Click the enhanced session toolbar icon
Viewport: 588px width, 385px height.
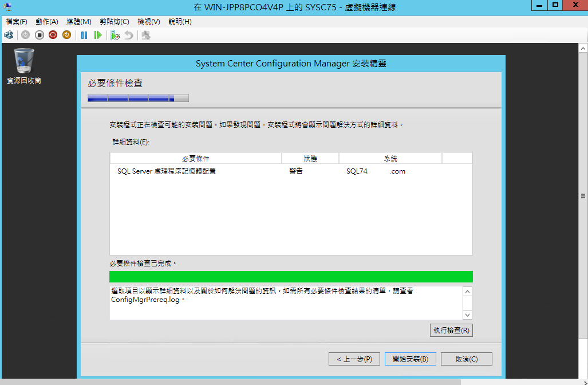click(x=146, y=36)
